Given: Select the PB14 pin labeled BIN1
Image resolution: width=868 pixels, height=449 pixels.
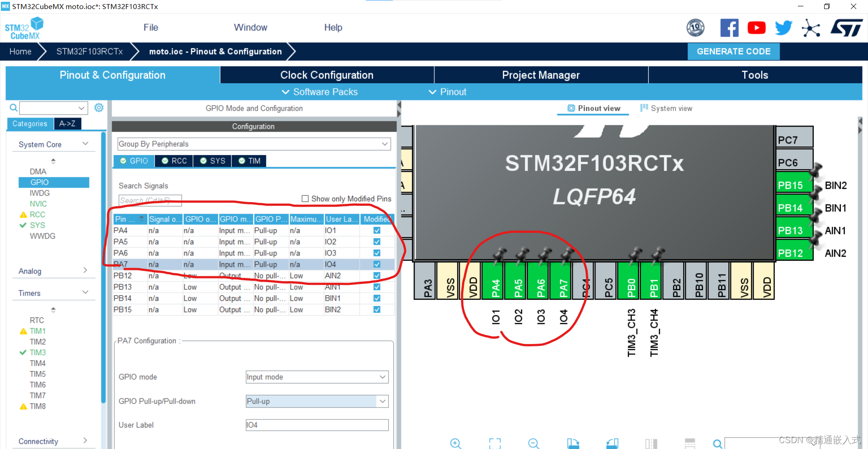Looking at the screenshot, I should pos(794,205).
